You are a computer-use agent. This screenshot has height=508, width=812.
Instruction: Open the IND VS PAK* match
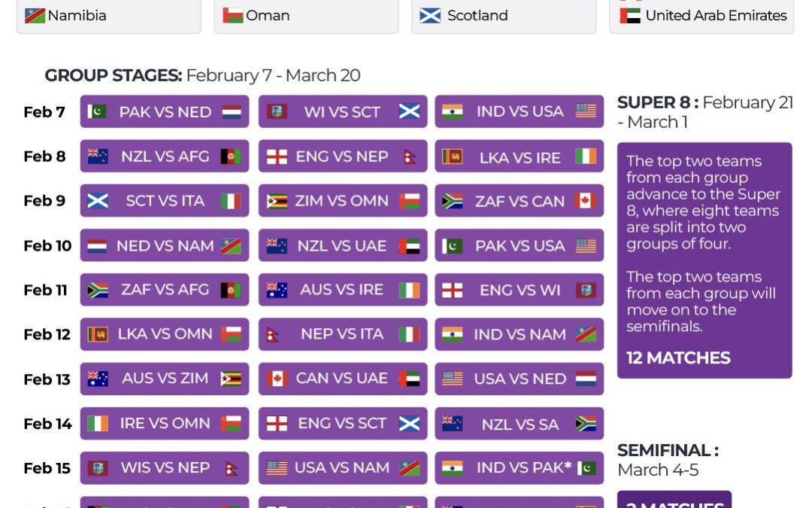point(519,467)
